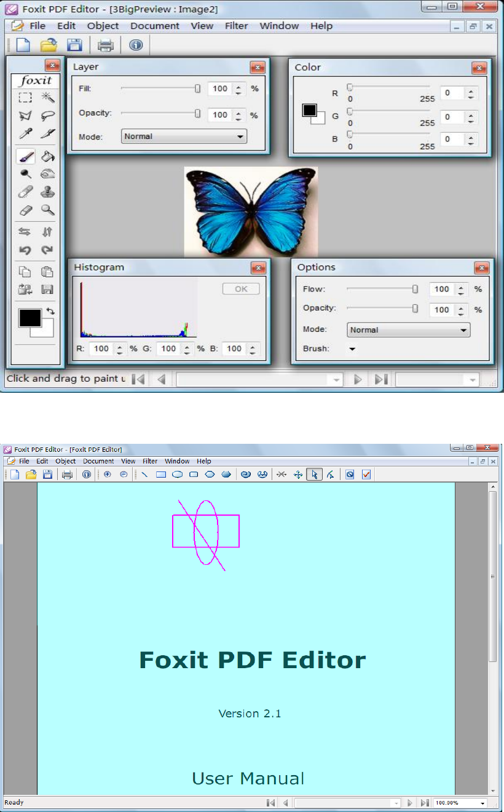This screenshot has height=812, width=504.
Task: Select the paint bucket fill tool
Action: (47, 157)
